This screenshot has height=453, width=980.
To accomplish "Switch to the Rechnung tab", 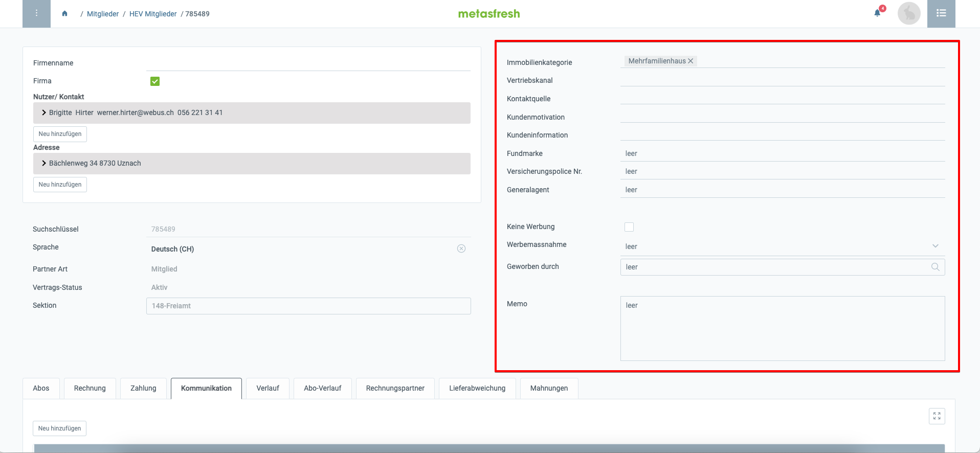I will pos(90,389).
